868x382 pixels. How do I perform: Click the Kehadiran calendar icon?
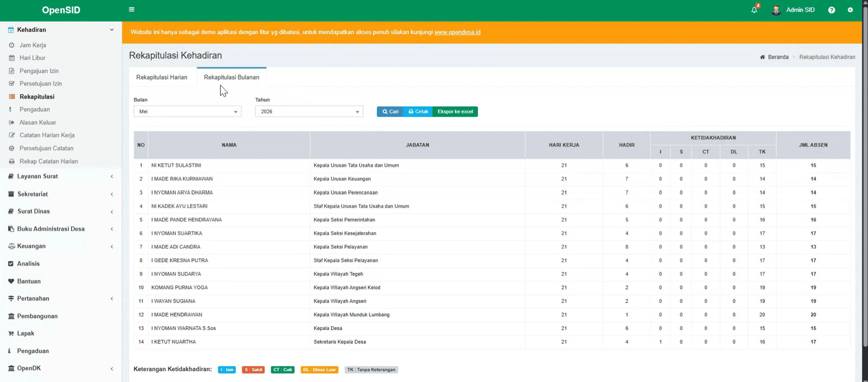click(x=11, y=30)
